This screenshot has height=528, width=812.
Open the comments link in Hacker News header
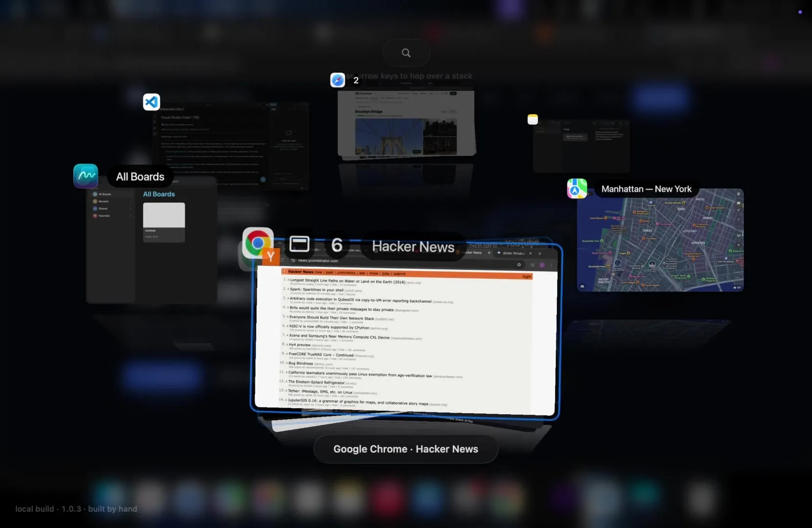tap(346, 273)
